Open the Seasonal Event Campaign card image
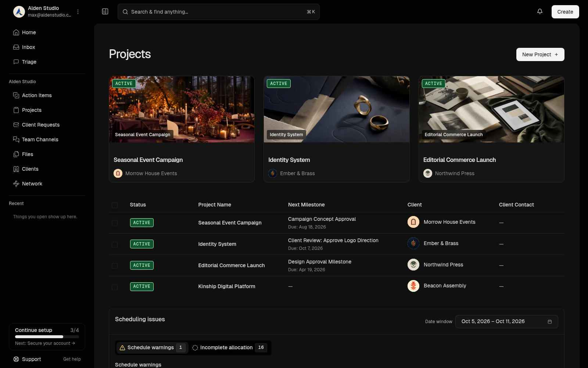588x368 pixels. coord(182,109)
